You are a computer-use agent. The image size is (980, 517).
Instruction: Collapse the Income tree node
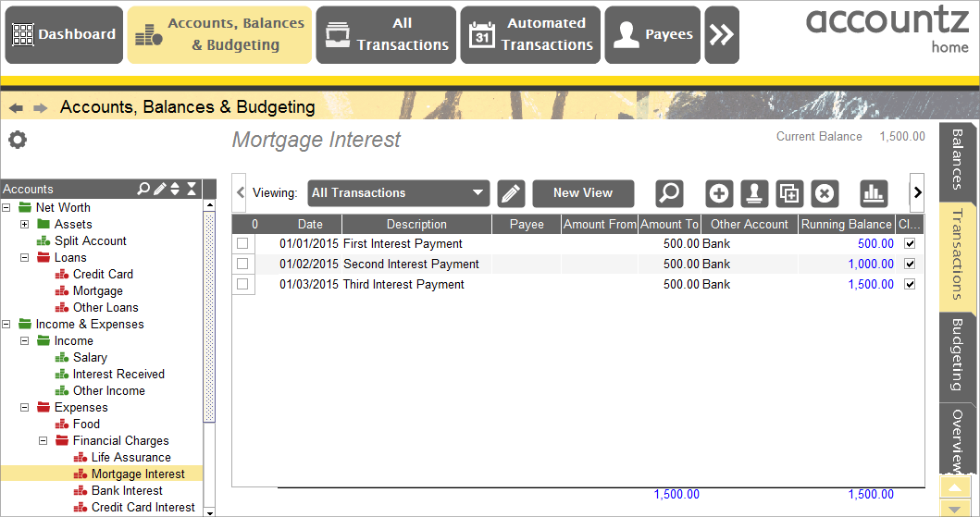point(24,341)
